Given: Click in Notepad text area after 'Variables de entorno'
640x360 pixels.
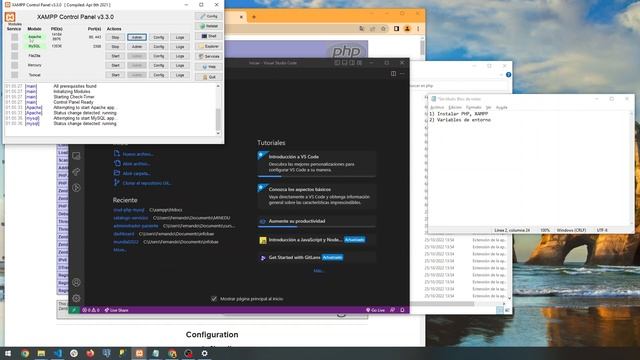Looking at the screenshot, I should click(492, 120).
